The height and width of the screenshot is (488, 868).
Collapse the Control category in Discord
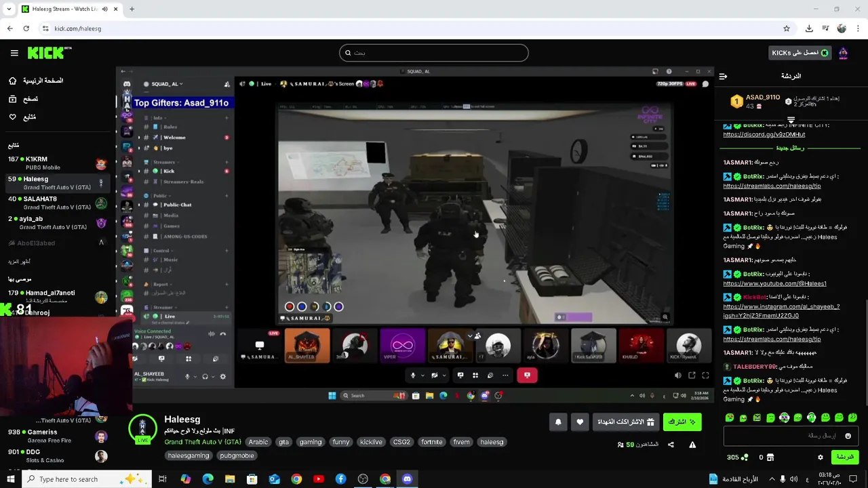pos(161,250)
